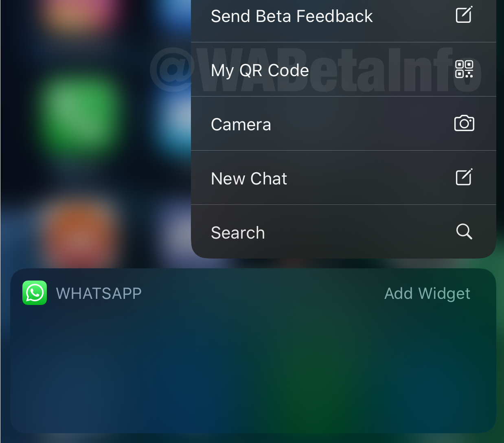Tap the compose icon beside Send Beta Feedback

[x=464, y=15]
